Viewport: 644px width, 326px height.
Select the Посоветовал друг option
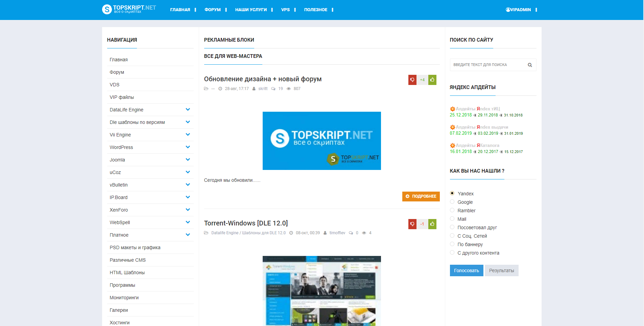(452, 227)
